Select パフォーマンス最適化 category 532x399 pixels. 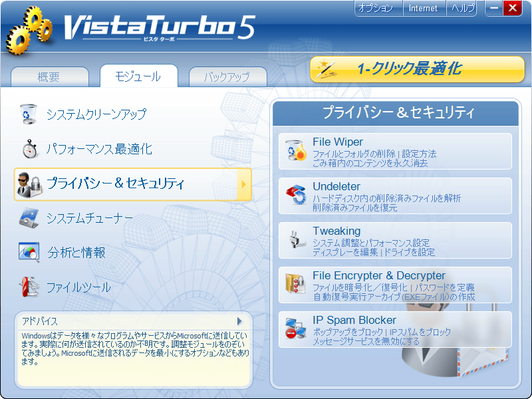point(99,148)
